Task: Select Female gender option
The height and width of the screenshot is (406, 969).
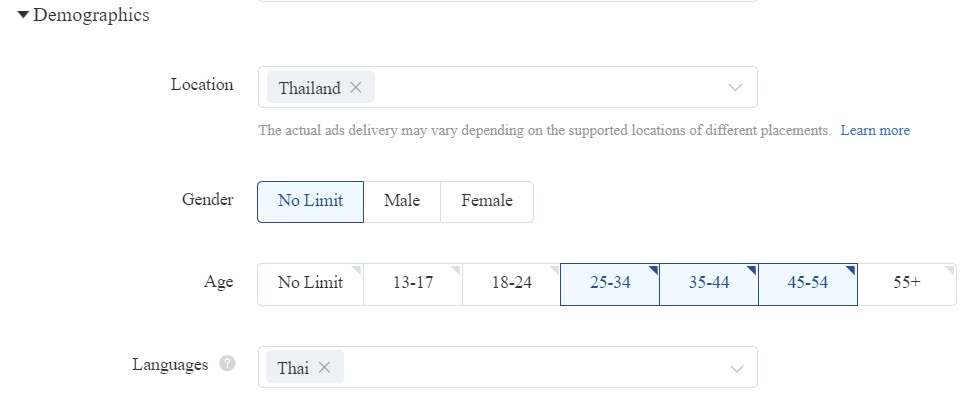Action: point(487,201)
